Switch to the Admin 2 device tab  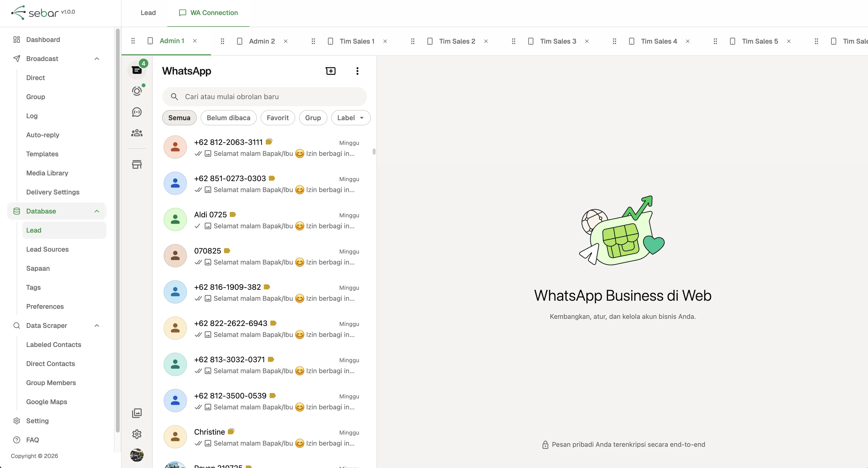[262, 41]
